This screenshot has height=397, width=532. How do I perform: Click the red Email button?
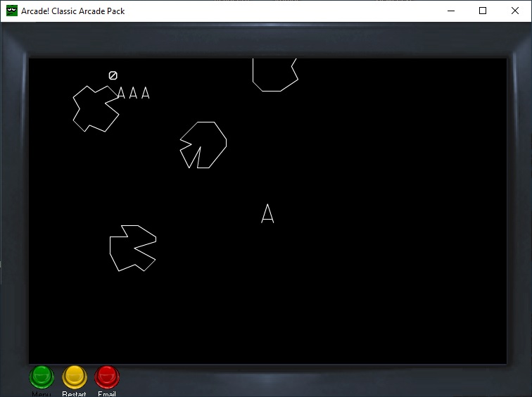(107, 377)
